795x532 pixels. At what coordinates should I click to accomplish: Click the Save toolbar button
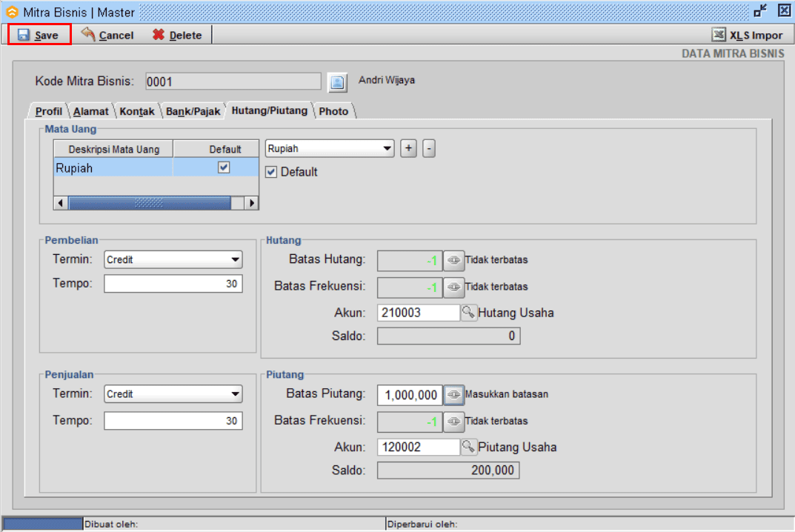tap(39, 35)
